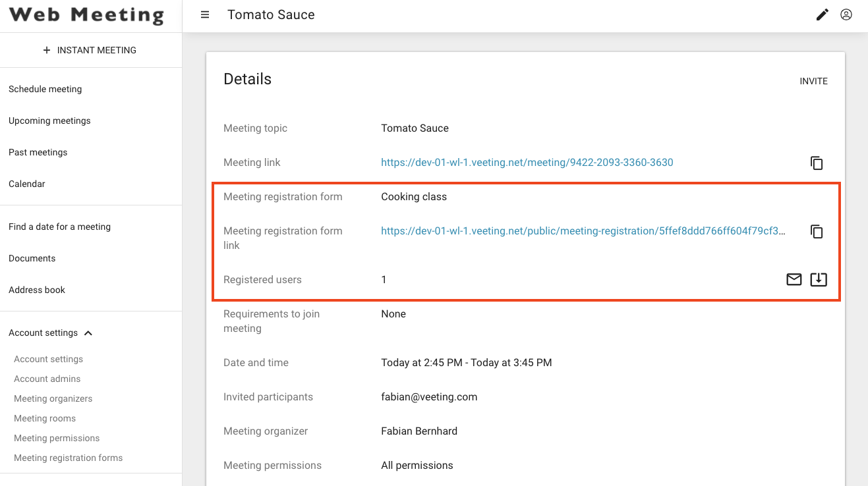
Task: Click the organizer name Fabian Bernhard
Action: tap(419, 431)
